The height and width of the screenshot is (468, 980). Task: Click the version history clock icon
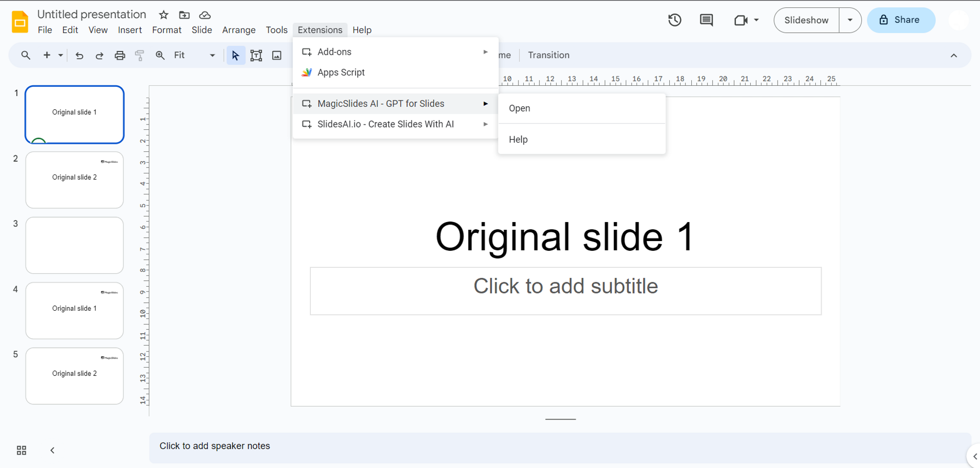[x=675, y=20]
